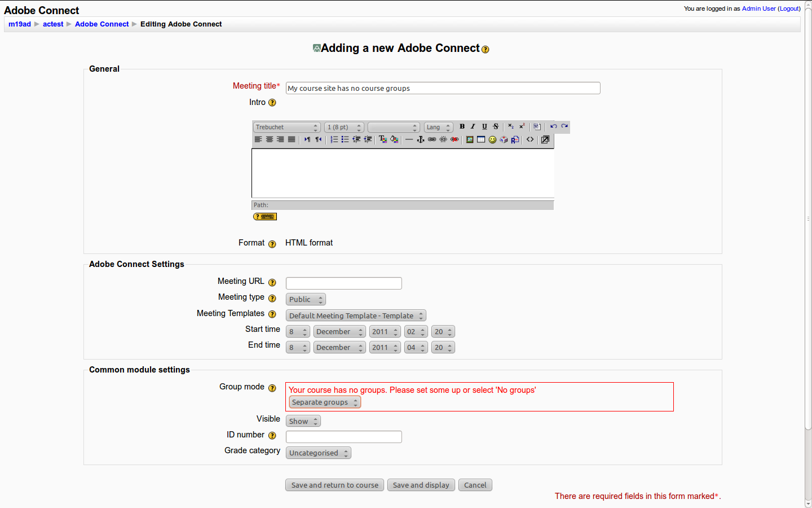Open help for the Intro field

pyautogui.click(x=272, y=103)
